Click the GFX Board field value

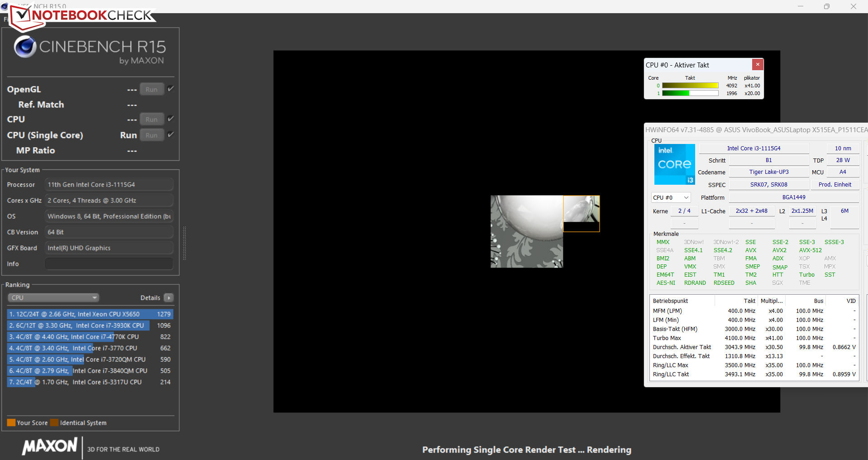[x=109, y=248]
